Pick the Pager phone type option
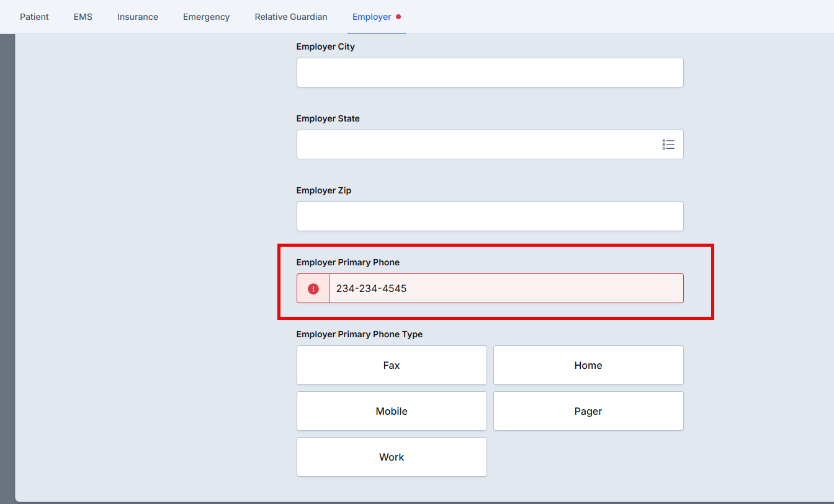Image resolution: width=834 pixels, height=504 pixels. point(588,411)
